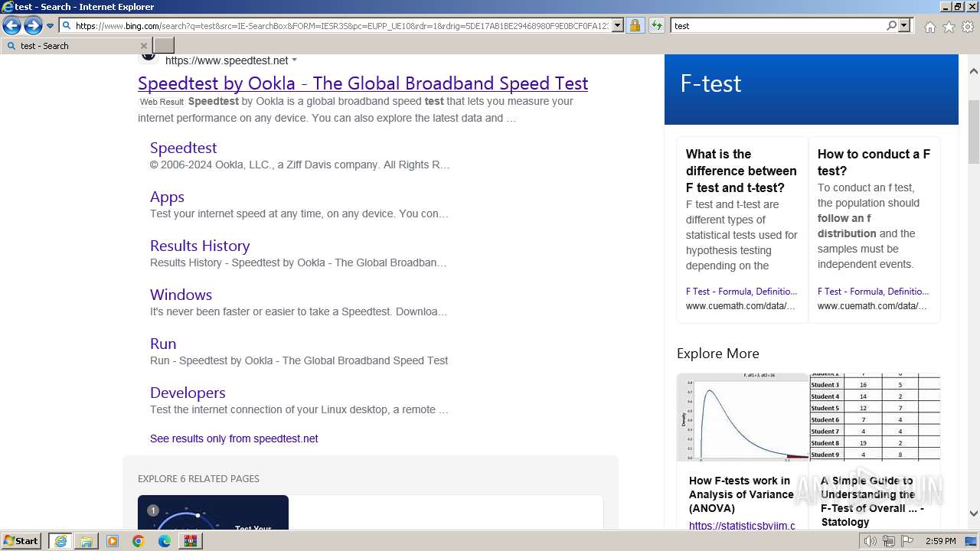Viewport: 980px width, 551px height.
Task: Open 'Speedtest by Ookla' main result link
Action: pos(363,83)
